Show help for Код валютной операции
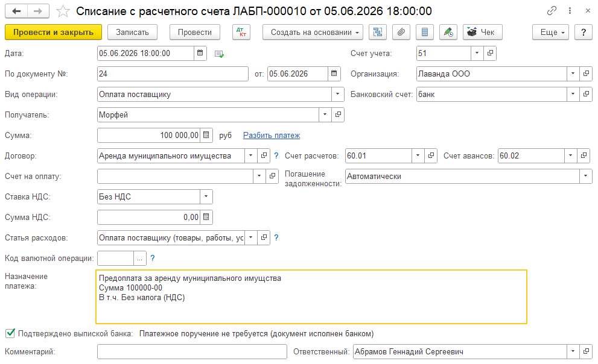Image resolution: width=598 pixels, height=364 pixels. 153,258
